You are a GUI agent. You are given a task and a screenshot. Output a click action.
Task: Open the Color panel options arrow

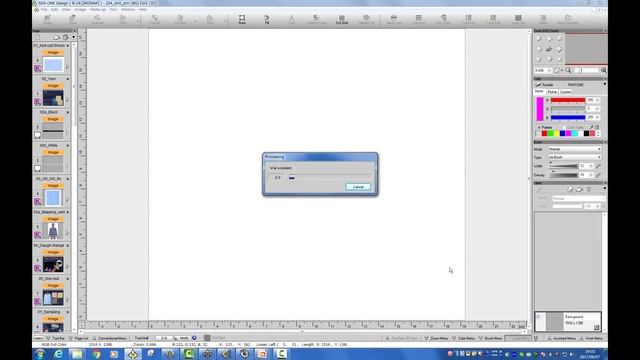604,84
